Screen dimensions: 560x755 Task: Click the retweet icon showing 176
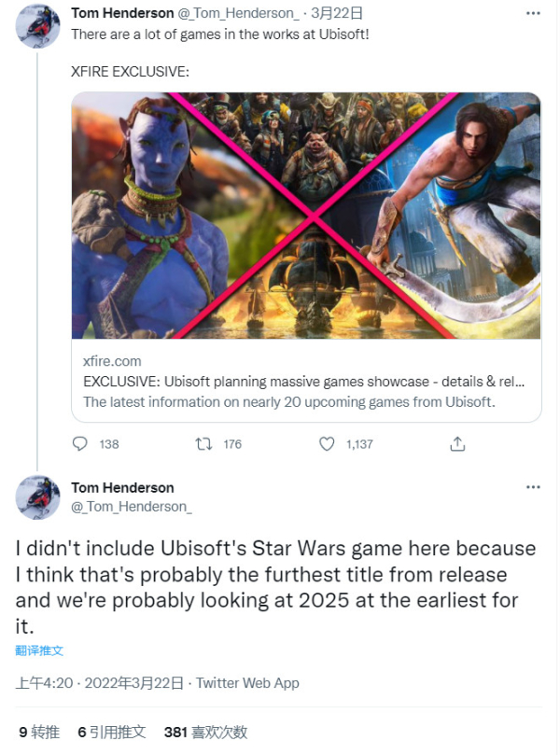tap(203, 444)
